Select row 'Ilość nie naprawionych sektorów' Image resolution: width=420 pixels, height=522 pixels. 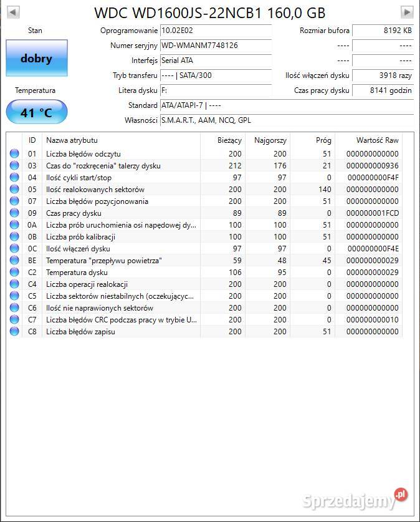pos(204,307)
